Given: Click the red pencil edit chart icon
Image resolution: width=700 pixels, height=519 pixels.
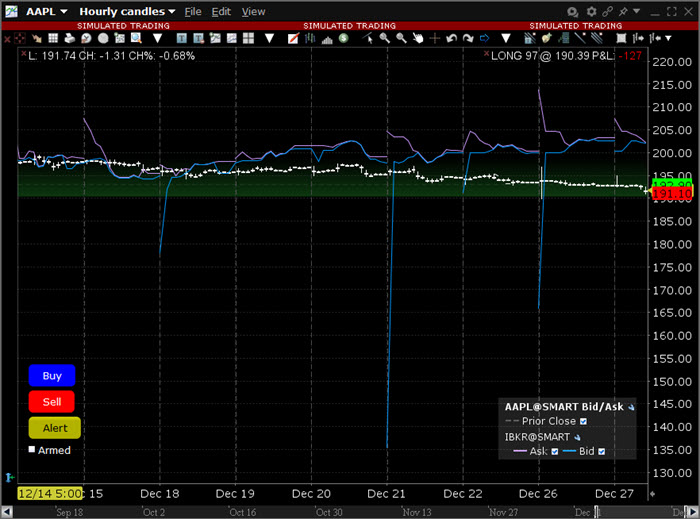Looking at the screenshot, I should tap(293, 38).
